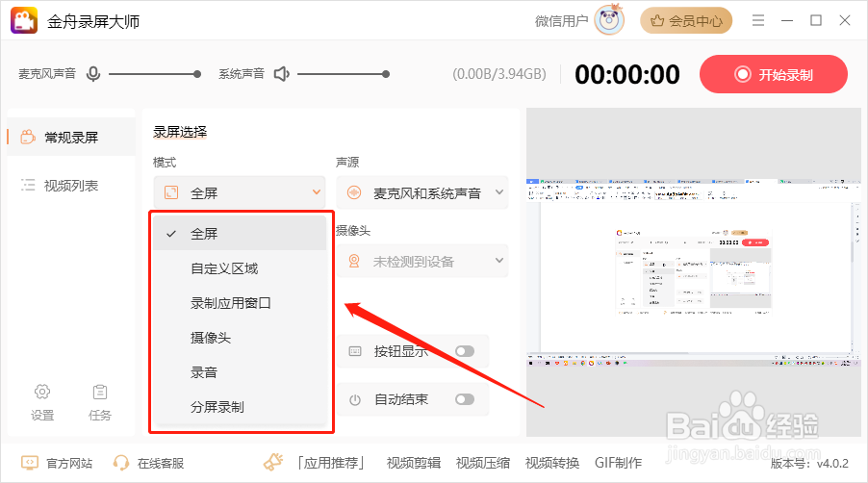Click the megaphone icon by 应用推荐
The image size is (868, 483).
pyautogui.click(x=273, y=462)
